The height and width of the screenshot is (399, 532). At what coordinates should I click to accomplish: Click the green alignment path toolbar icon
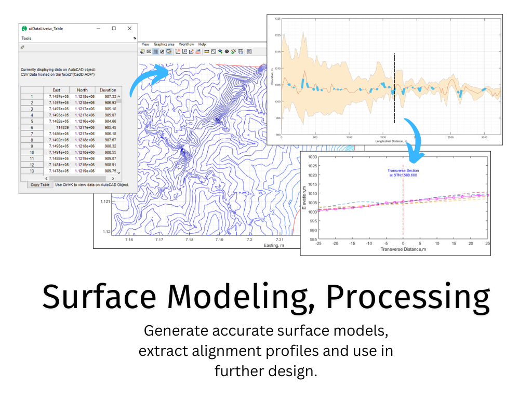click(234, 51)
